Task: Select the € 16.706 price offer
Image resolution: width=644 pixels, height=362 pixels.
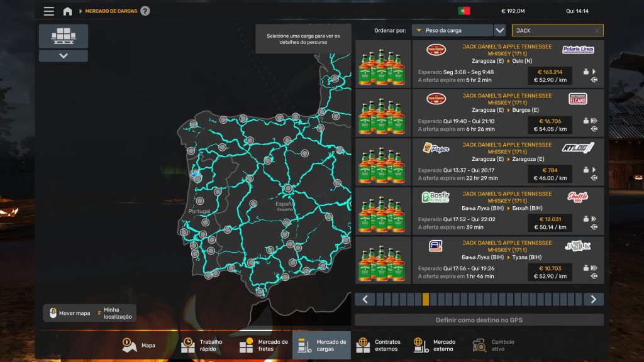Action: (550, 121)
